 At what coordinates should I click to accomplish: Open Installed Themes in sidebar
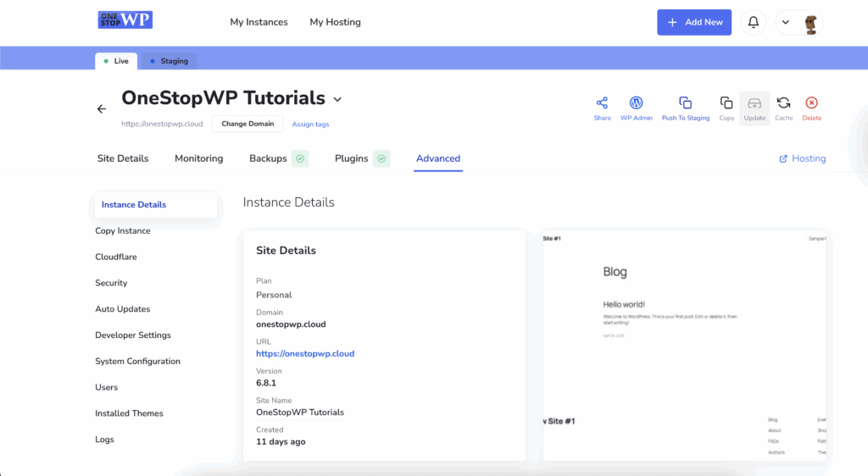point(129,413)
